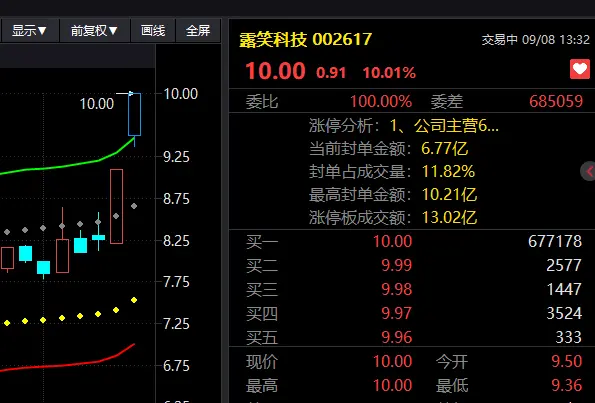595x403 pixels.
Task: Toggle the red heart favorite icon
Action: point(580,69)
